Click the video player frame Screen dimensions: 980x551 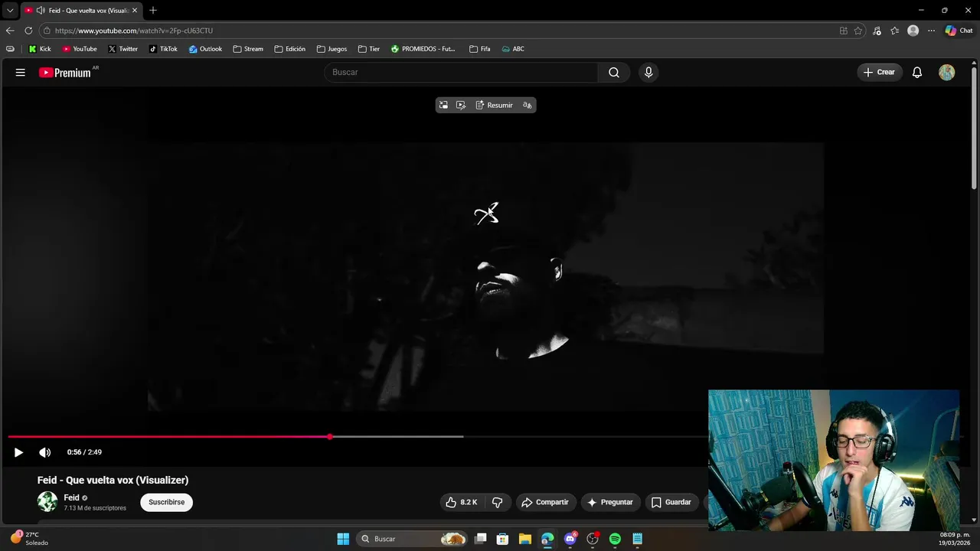pyautogui.click(x=485, y=277)
